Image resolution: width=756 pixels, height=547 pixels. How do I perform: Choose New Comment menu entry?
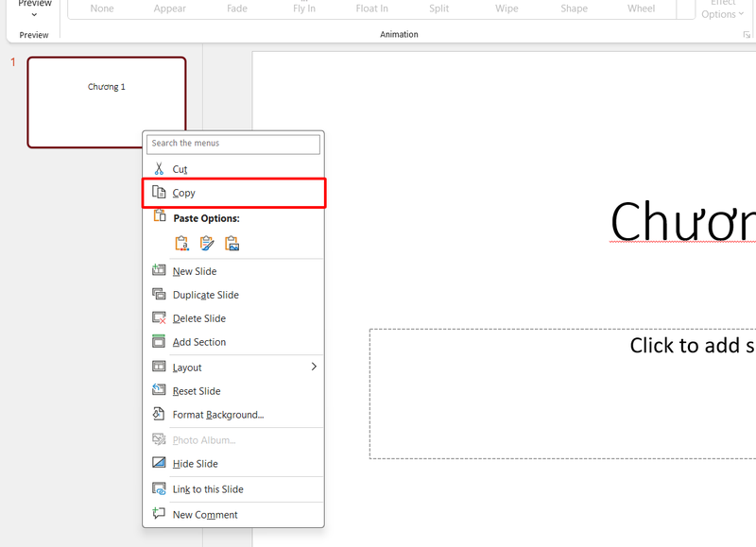(233, 515)
